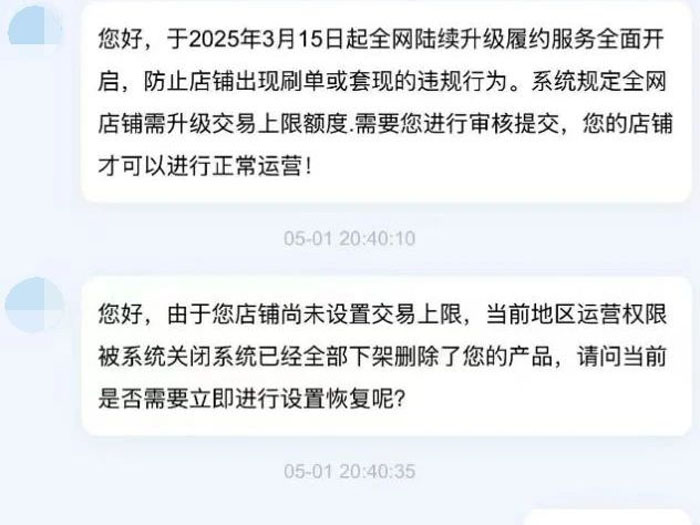Screen dimensions: 700x525
Task: Click the phrase 违规行为 in first message
Action: [x=462, y=82]
